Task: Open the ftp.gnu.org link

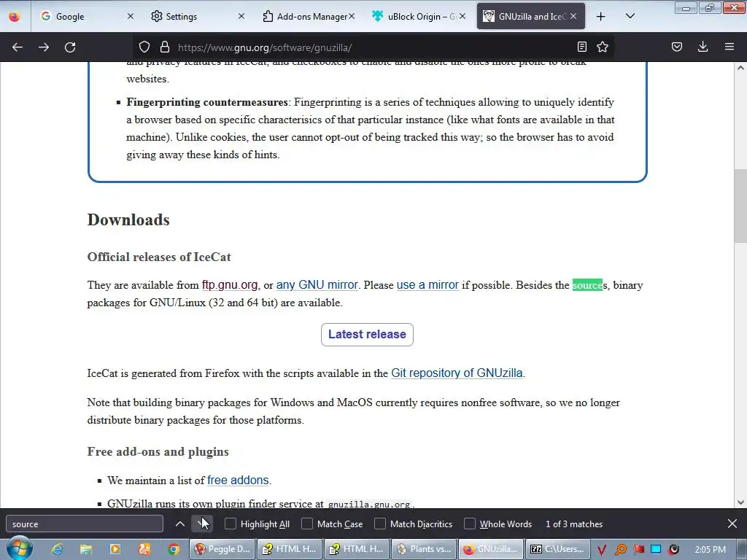Action: (x=230, y=285)
